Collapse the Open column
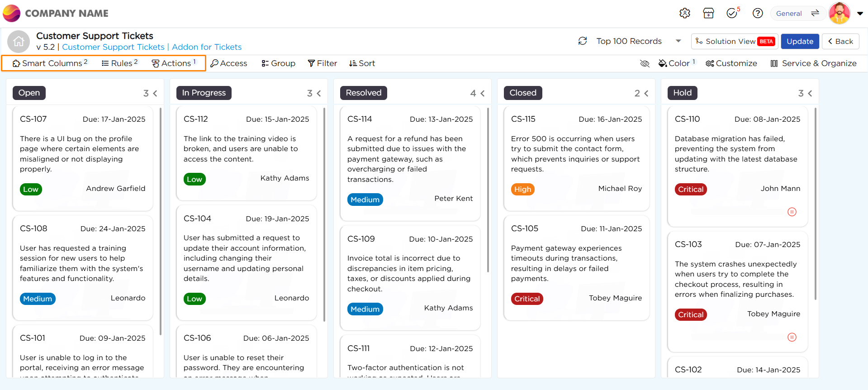 click(155, 93)
